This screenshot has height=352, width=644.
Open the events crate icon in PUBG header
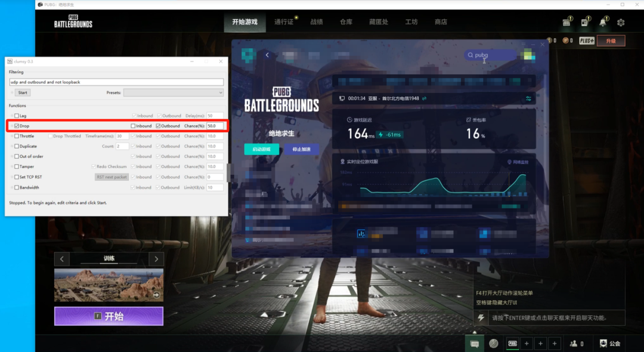point(566,22)
